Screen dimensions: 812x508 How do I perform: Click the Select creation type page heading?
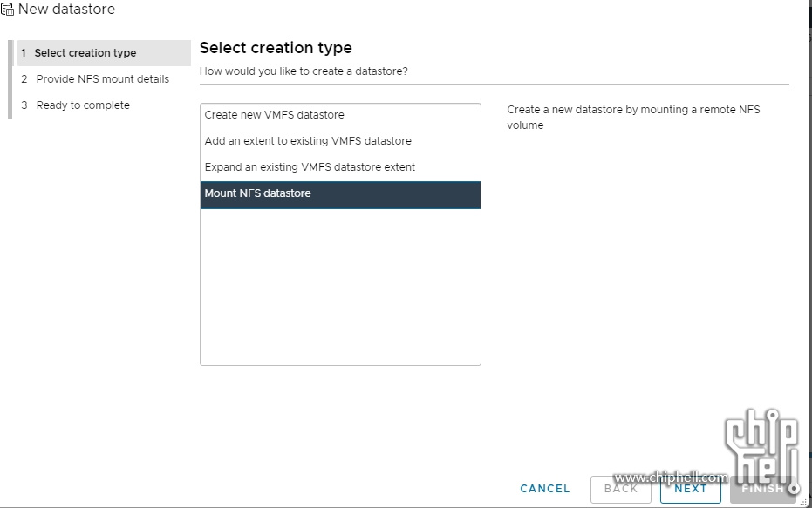(x=276, y=48)
